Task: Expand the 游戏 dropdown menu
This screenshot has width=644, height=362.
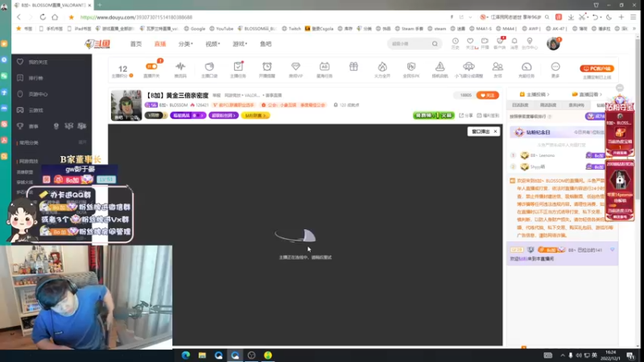Action: 240,44
